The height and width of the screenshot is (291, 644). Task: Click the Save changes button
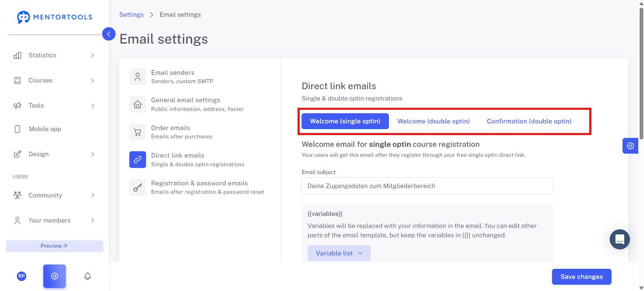[x=582, y=277]
